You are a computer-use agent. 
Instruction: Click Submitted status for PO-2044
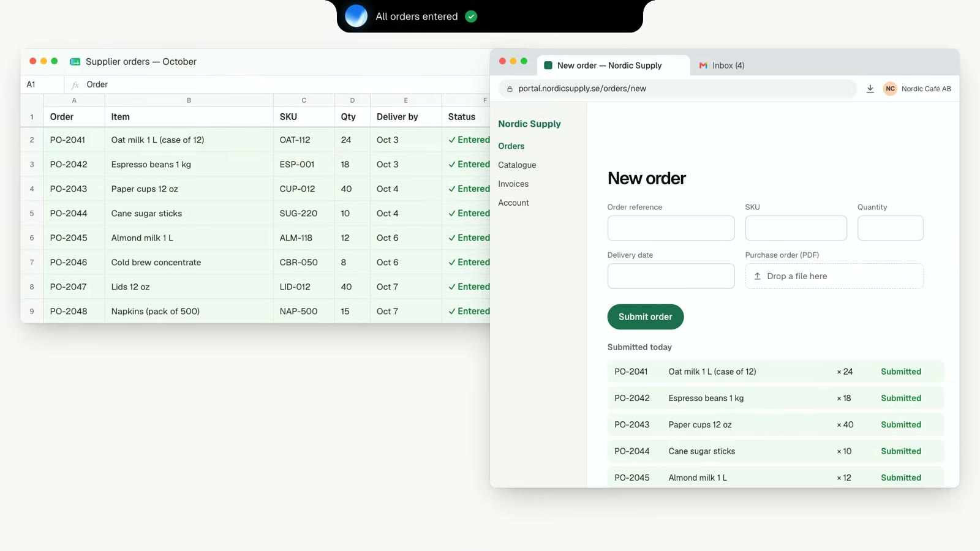[x=901, y=451]
